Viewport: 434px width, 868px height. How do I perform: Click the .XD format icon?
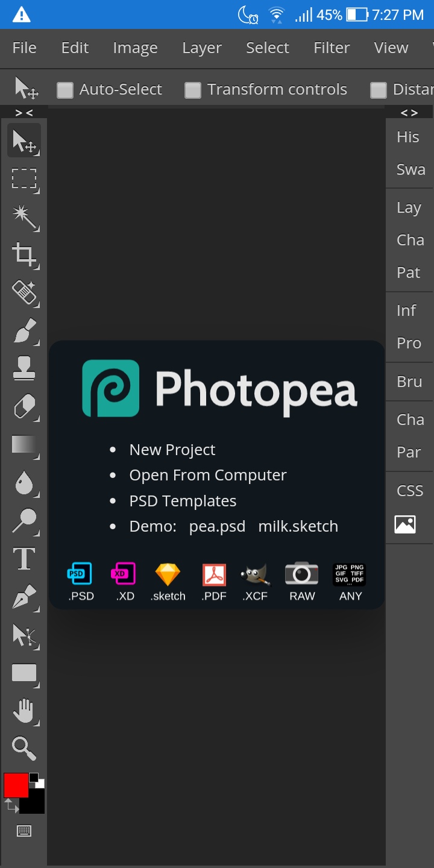coord(124,582)
